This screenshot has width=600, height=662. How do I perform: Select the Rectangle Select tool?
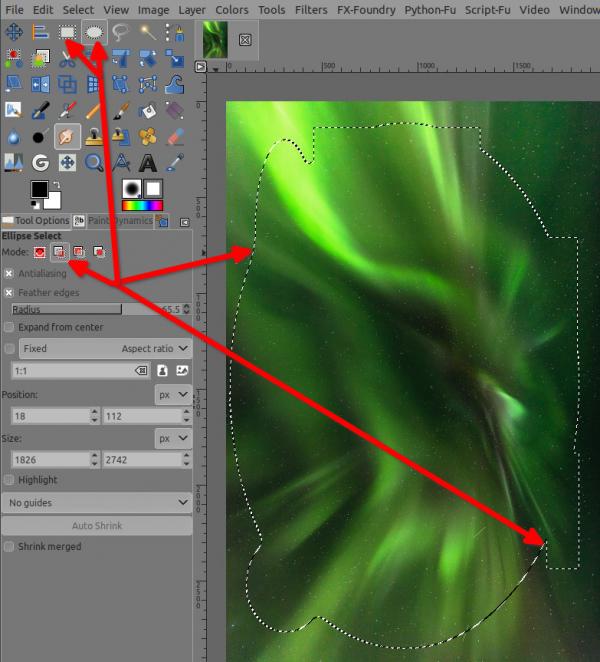[x=67, y=32]
